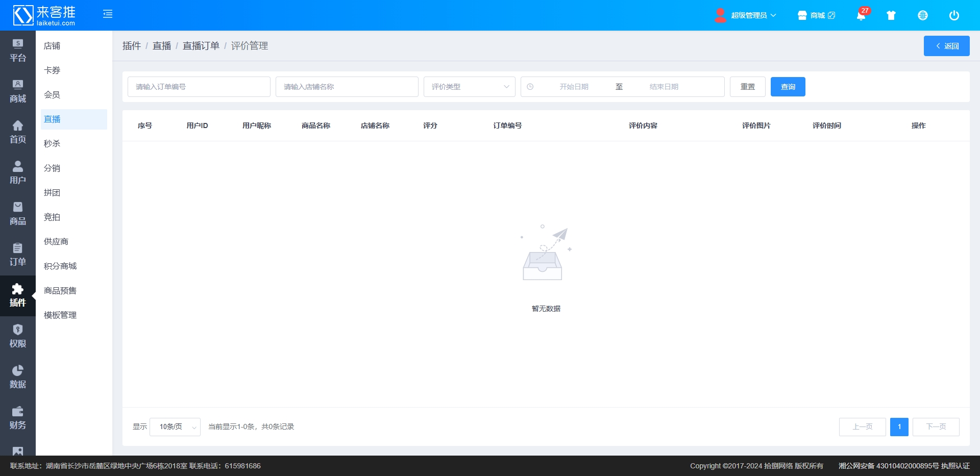The image size is (980, 476).
Task: Expand the 评价类型 dropdown filter
Action: point(469,87)
